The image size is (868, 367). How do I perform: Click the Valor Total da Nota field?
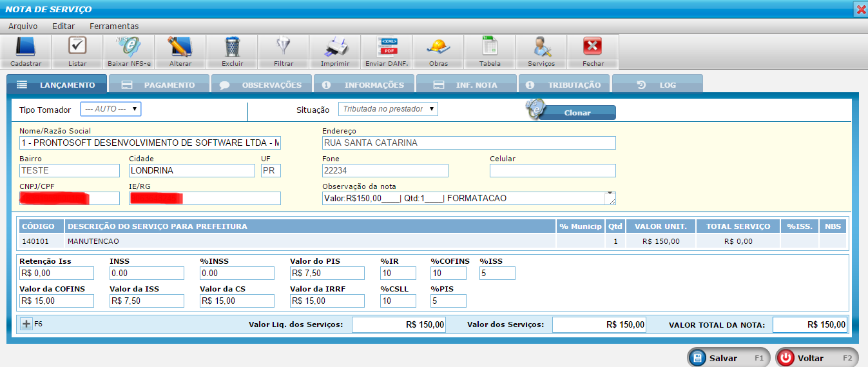(810, 324)
